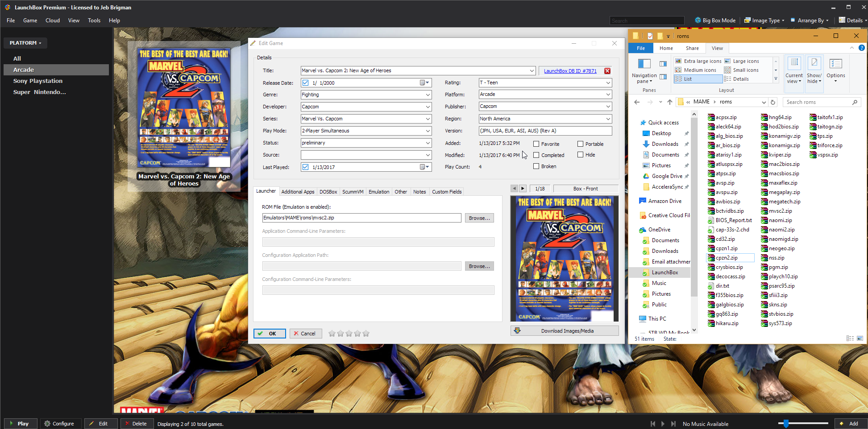Screen dimensions: 868x429
Task: Open the Play Mode dropdown
Action: (428, 131)
